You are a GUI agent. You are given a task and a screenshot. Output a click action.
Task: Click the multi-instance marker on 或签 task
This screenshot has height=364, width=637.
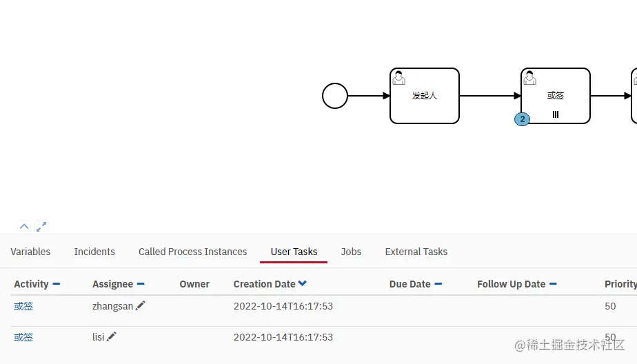556,114
